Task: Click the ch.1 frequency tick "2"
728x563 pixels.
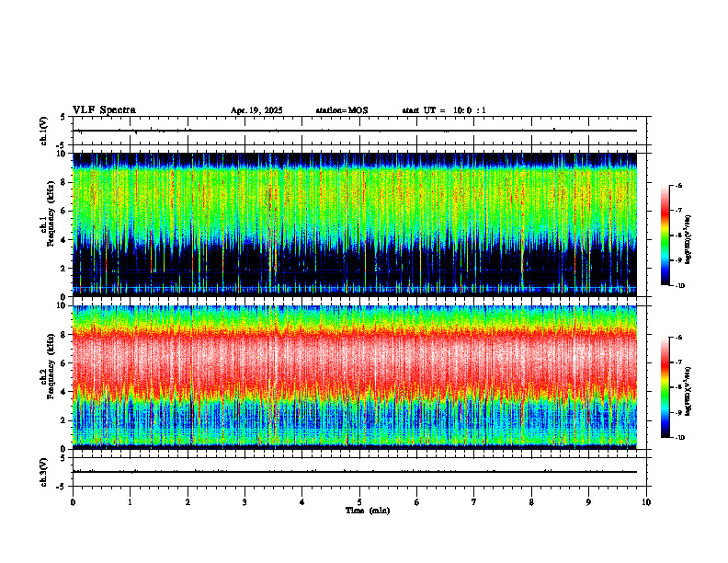Action: pos(64,269)
